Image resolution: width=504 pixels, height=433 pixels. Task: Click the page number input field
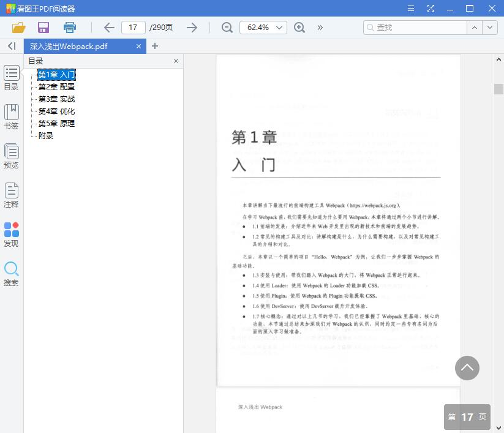coord(134,28)
